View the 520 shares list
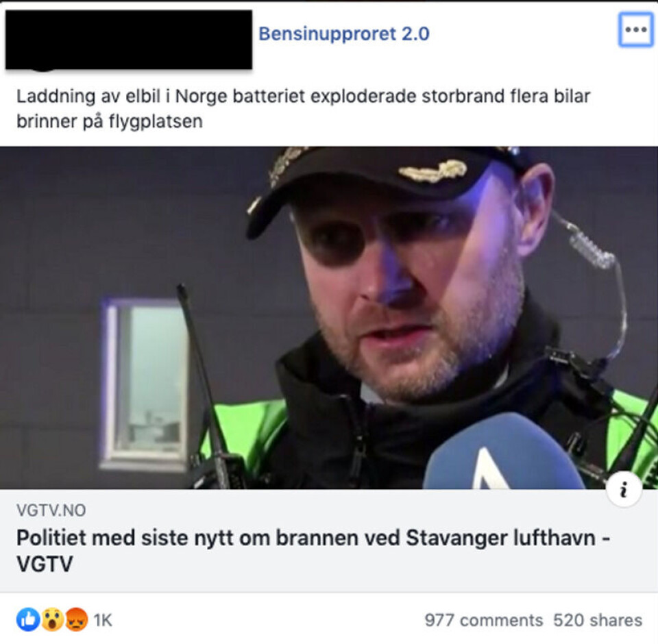This screenshot has width=658, height=644. point(598,620)
